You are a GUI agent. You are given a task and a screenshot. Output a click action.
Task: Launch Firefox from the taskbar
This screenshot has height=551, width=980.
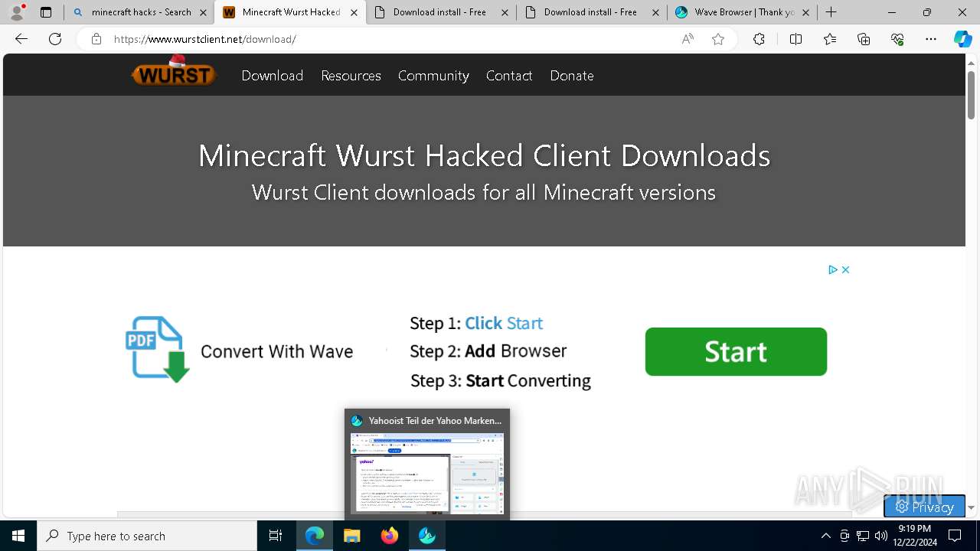point(390,536)
